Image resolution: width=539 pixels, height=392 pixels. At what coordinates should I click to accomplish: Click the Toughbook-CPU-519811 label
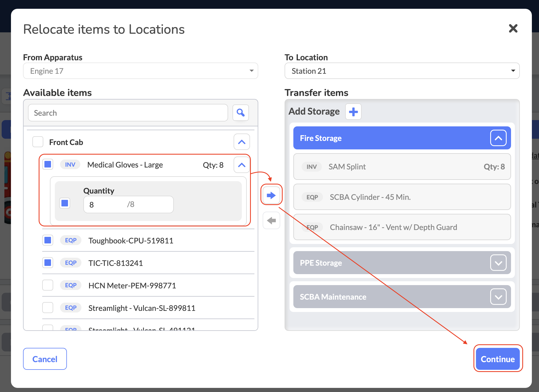131,241
